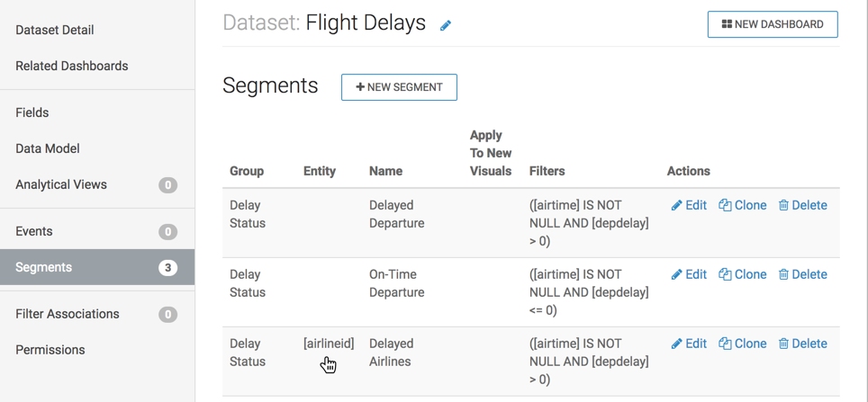Clone the Delayed Departure segment
Screen dimensions: 868x402
click(743, 205)
